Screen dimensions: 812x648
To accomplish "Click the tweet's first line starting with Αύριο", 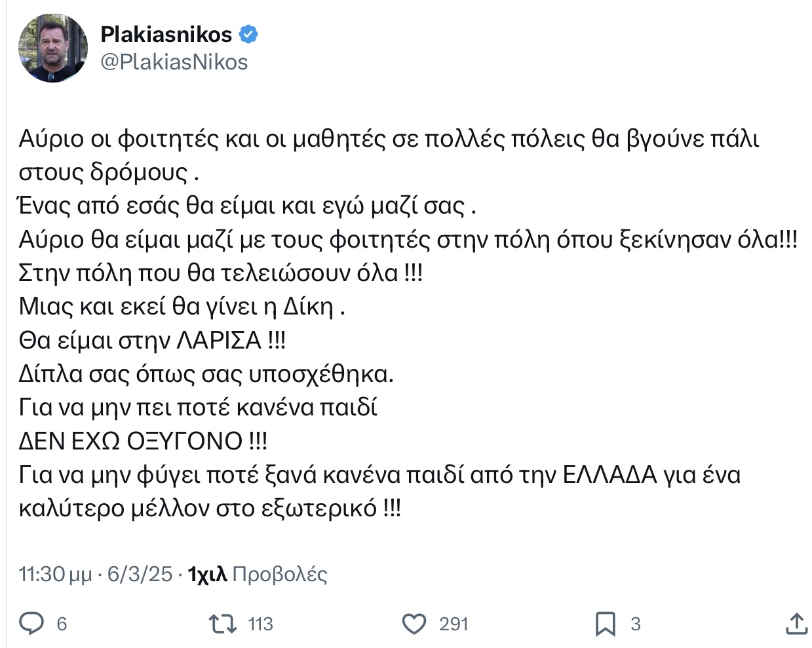I will coord(389,139).
